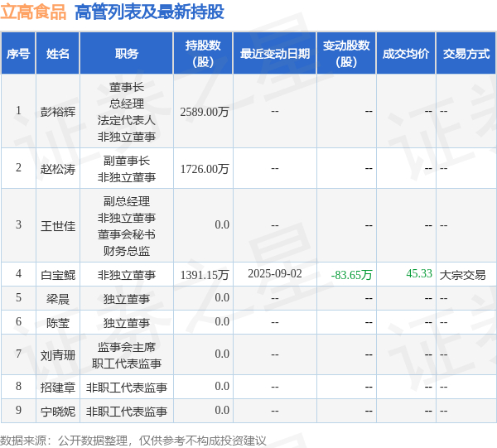497x448 pixels.
Task: Click 梁晨's 独立董事 position
Action: pos(127,299)
